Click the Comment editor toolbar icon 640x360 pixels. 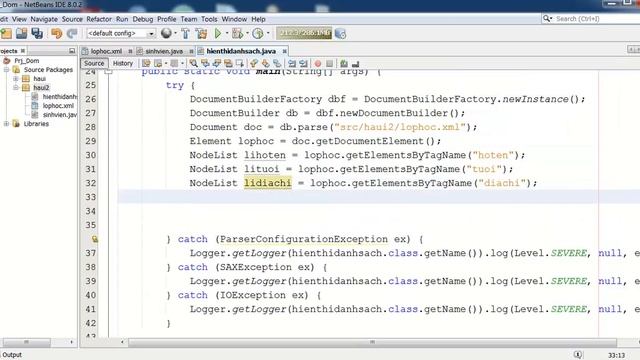pos(344,63)
